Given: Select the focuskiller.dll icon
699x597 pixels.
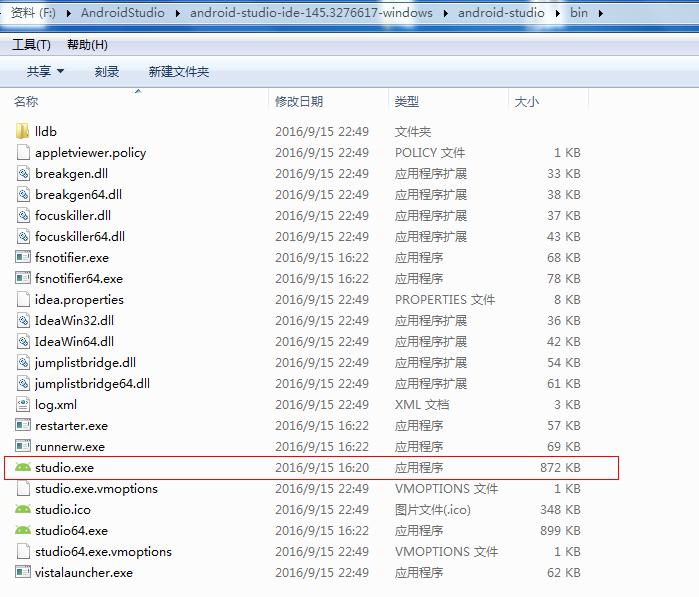Looking at the screenshot, I should [23, 215].
